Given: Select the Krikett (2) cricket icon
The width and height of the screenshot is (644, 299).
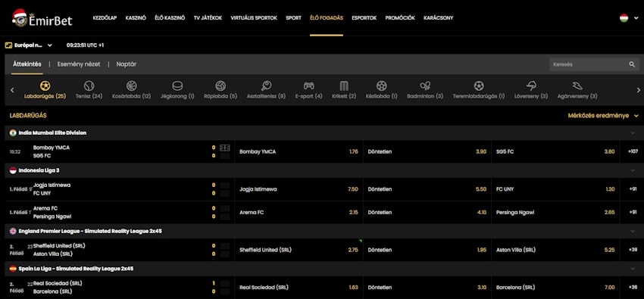Looking at the screenshot, I should [x=344, y=86].
